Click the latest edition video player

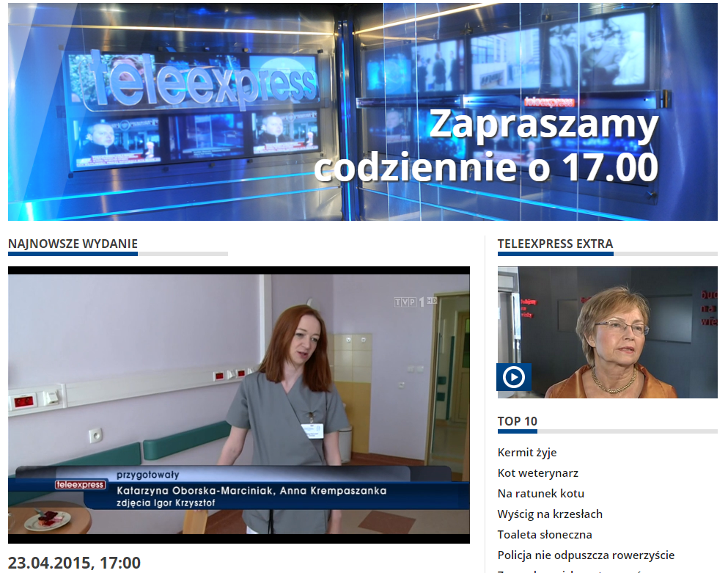click(239, 405)
